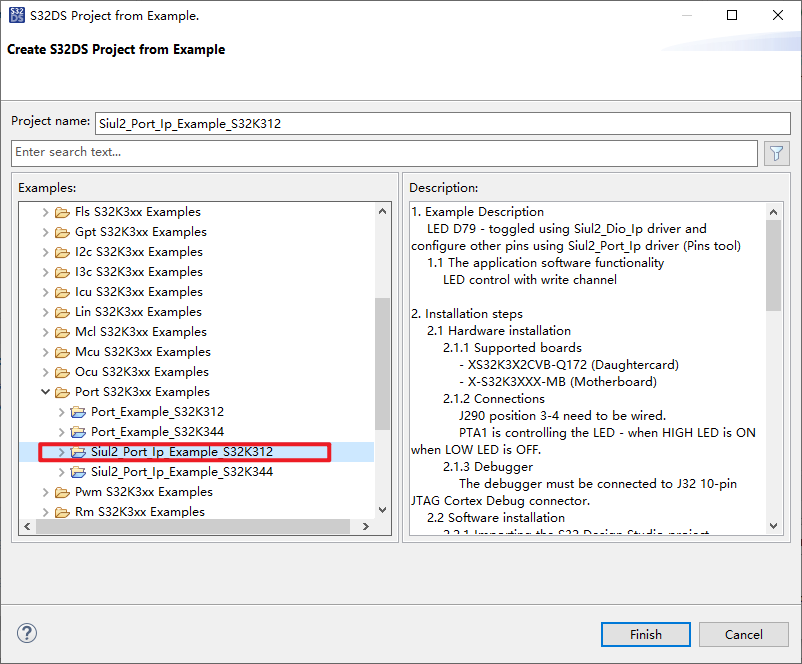802x664 pixels.
Task: Click the Description pane scroll up arrow
Action: (x=773, y=212)
